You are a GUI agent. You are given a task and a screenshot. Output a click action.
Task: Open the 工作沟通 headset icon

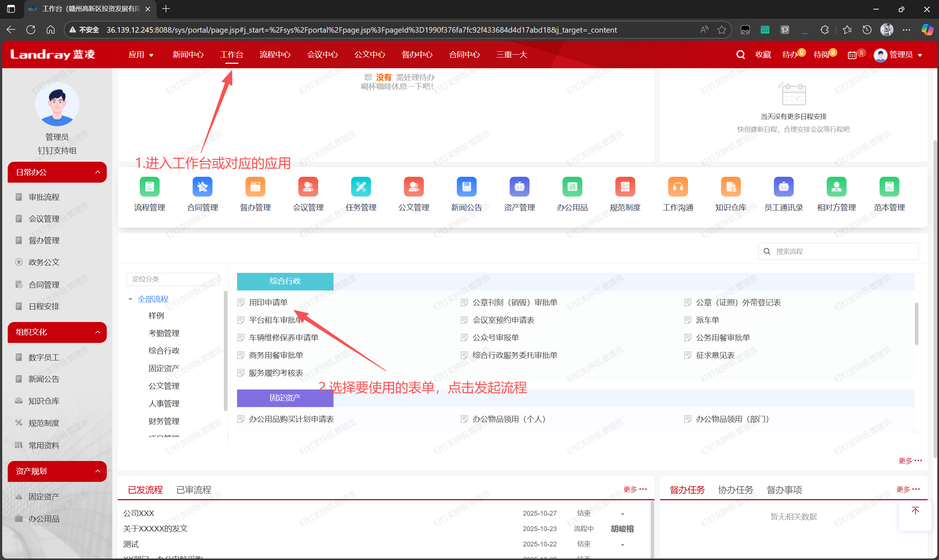tap(678, 186)
